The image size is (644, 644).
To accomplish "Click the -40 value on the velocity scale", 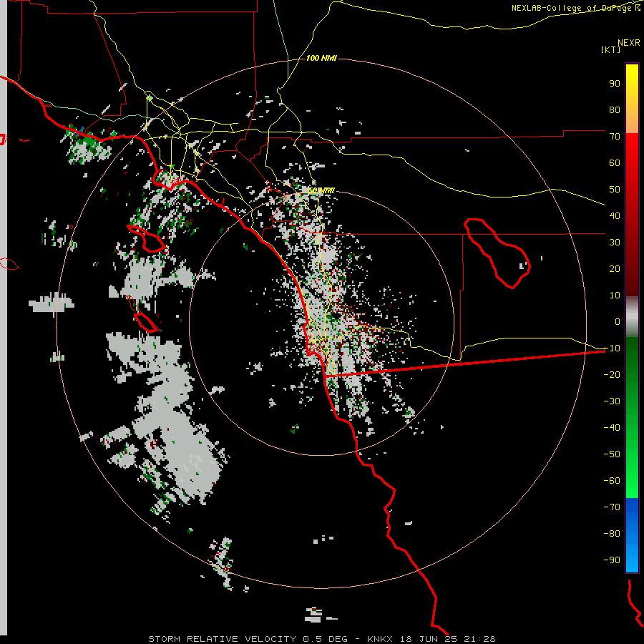I will point(612,428).
